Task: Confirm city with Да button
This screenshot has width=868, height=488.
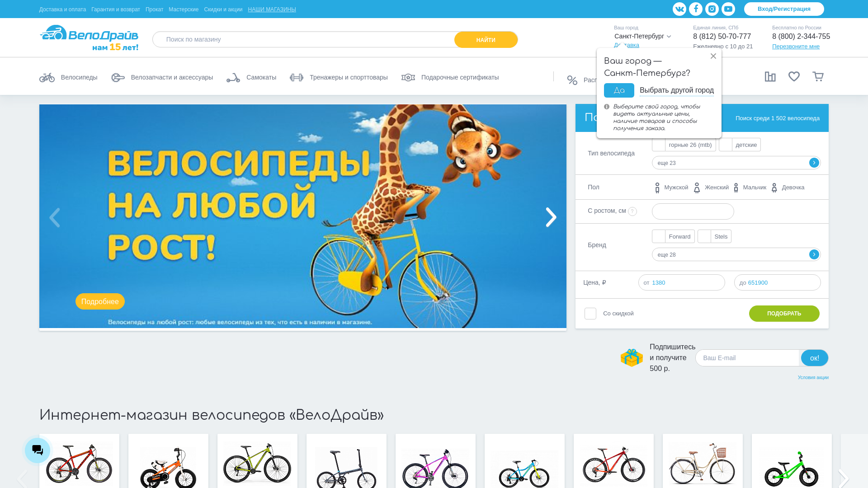Action: [619, 90]
